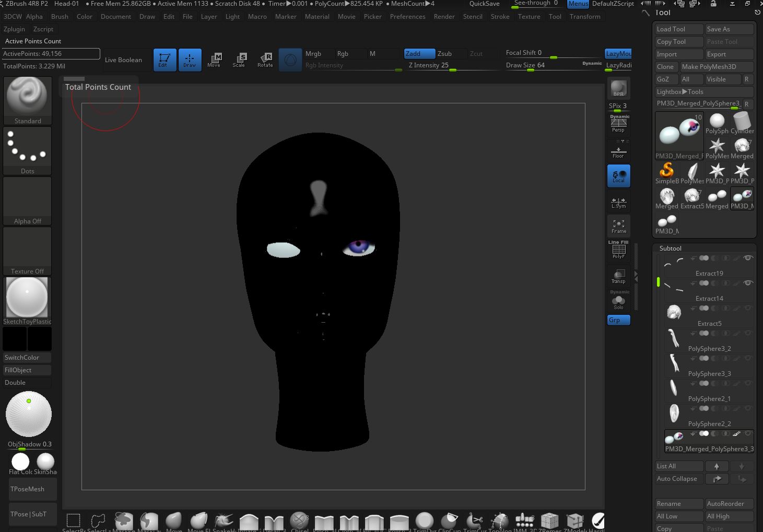Open the Alpha Off selector
Screen dimensions: 763x532
tap(27, 200)
